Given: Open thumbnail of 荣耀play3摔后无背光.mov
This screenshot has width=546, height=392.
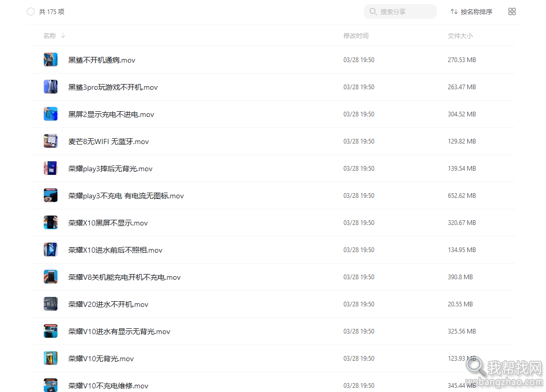Looking at the screenshot, I should pyautogui.click(x=51, y=168).
